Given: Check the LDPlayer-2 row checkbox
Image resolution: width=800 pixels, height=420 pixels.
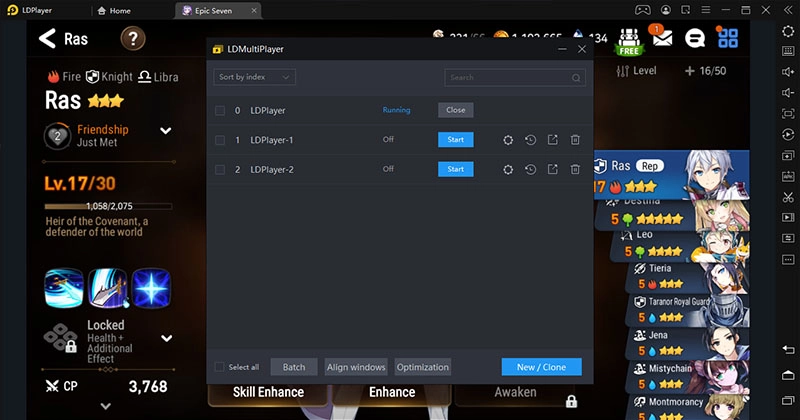Looking at the screenshot, I should coord(220,170).
